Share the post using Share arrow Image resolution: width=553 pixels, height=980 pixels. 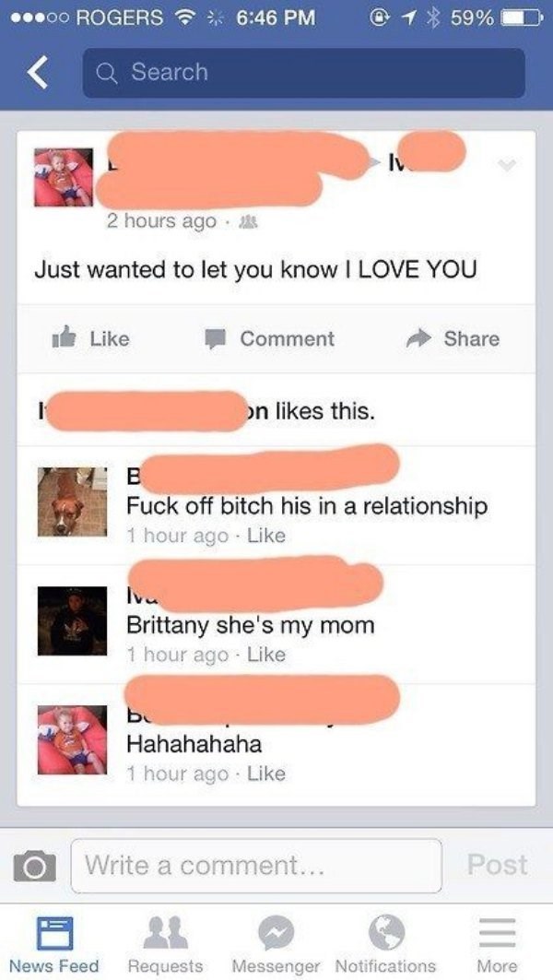(453, 338)
